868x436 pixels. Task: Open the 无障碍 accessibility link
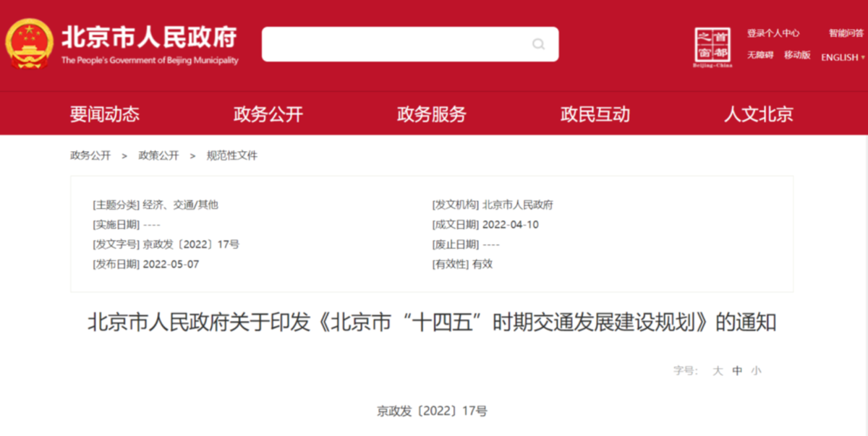point(762,55)
